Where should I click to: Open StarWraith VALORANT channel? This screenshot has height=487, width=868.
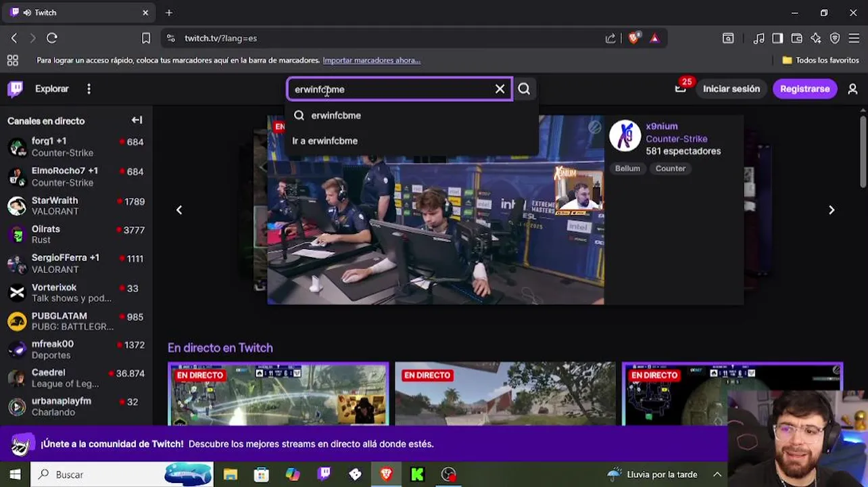click(x=76, y=206)
